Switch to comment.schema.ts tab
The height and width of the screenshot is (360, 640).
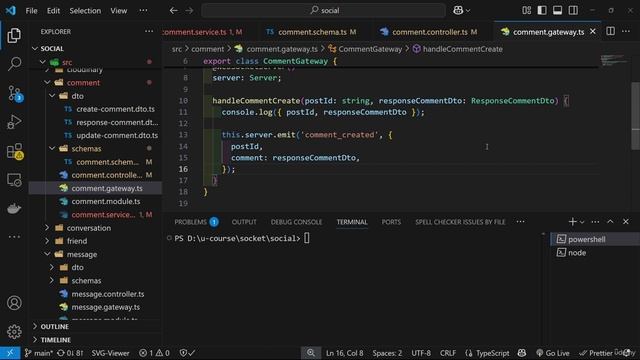[312, 32]
